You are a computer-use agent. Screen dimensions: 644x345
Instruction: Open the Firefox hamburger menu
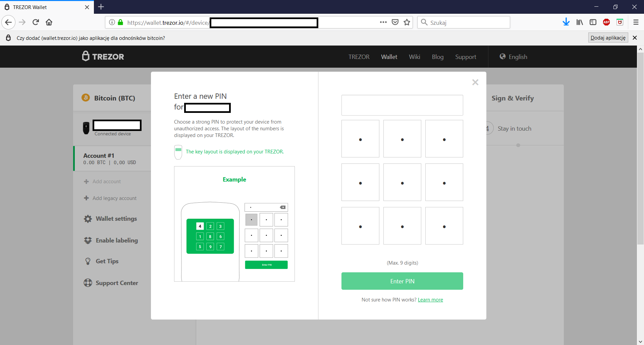[636, 22]
